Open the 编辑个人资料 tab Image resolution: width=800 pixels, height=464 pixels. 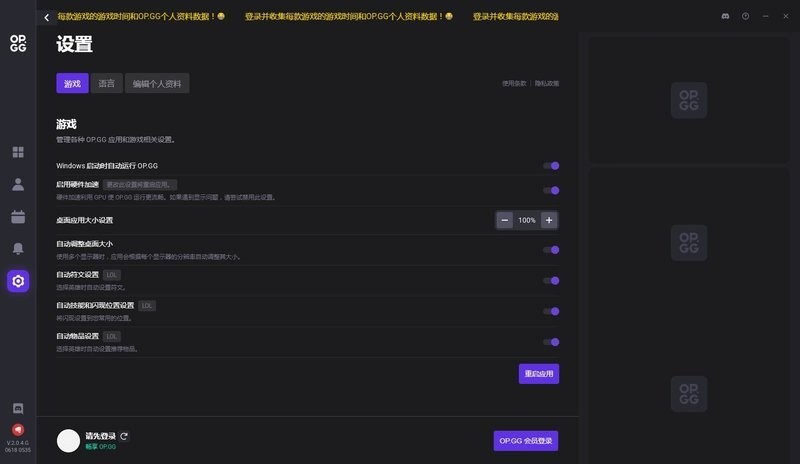pos(157,84)
